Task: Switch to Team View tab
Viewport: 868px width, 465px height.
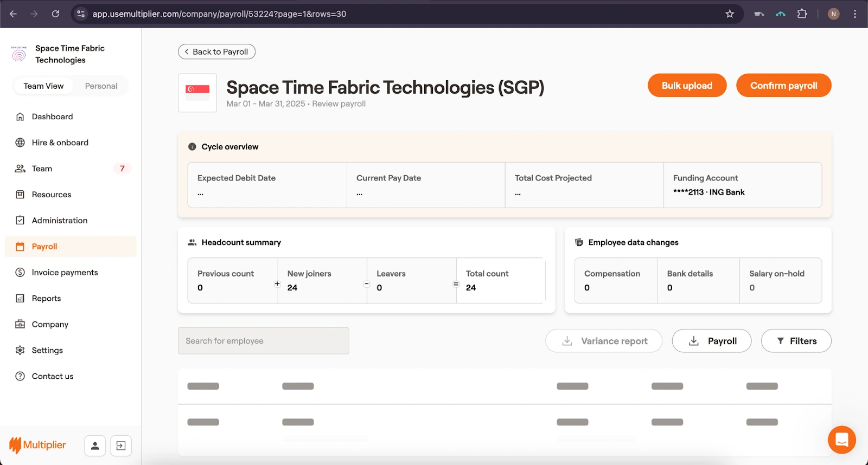Action: [x=43, y=86]
